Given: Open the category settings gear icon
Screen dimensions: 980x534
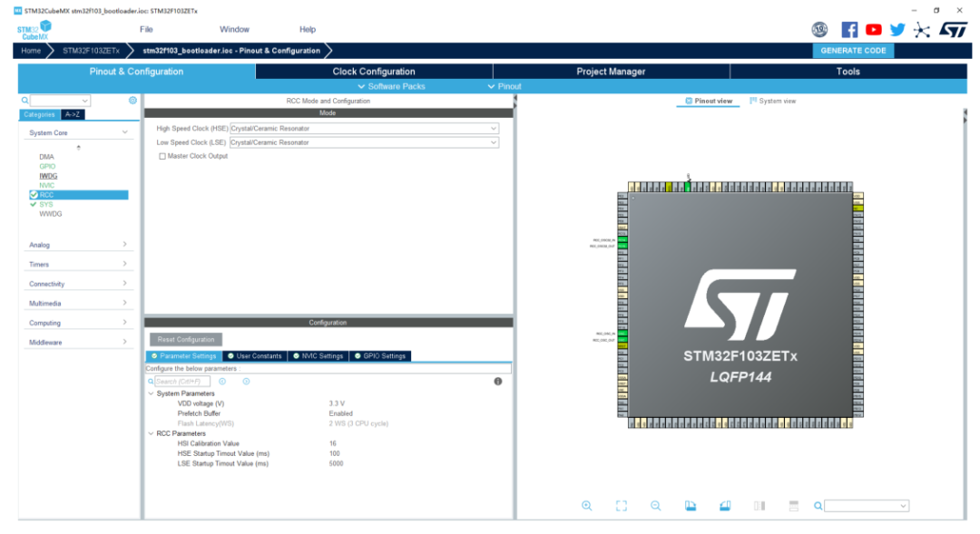Looking at the screenshot, I should click(132, 100).
